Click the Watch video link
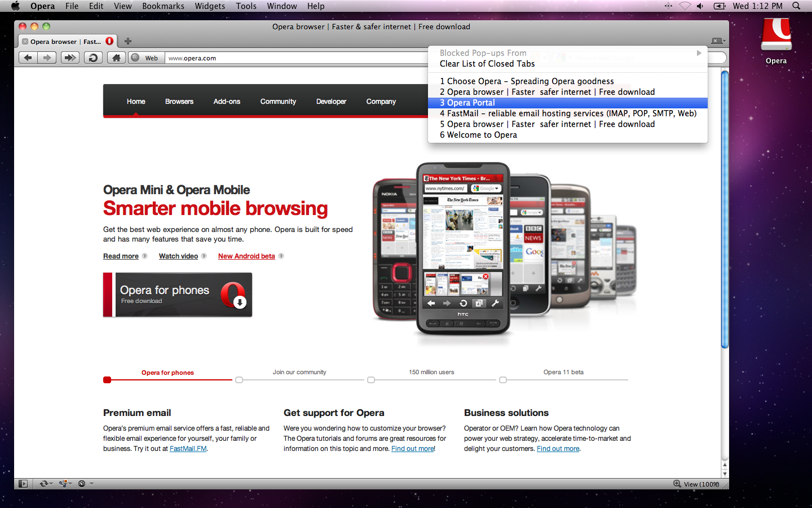The image size is (812, 508). (178, 256)
